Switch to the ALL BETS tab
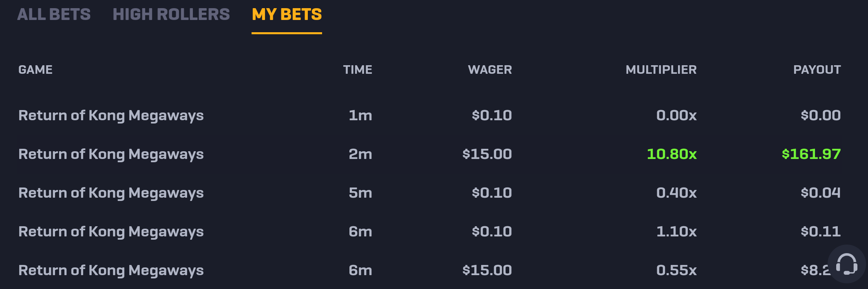This screenshot has width=868, height=289. (x=54, y=14)
